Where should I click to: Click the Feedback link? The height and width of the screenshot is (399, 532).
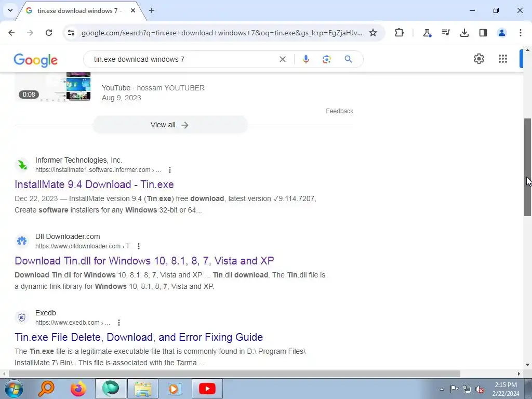pyautogui.click(x=339, y=111)
